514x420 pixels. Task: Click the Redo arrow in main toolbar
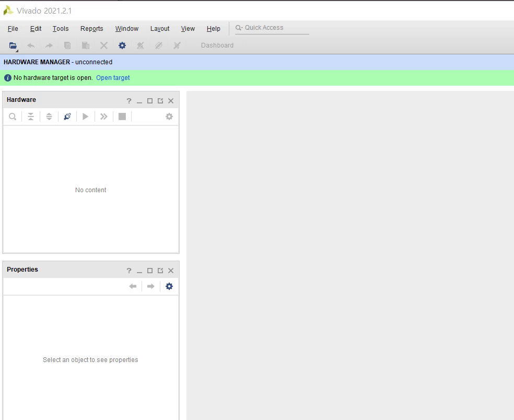[x=49, y=45]
